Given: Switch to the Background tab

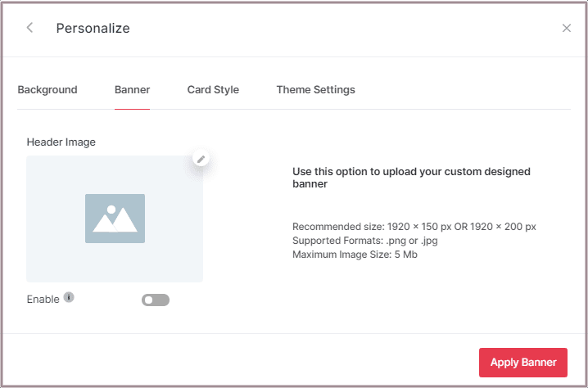Looking at the screenshot, I should (47, 90).
